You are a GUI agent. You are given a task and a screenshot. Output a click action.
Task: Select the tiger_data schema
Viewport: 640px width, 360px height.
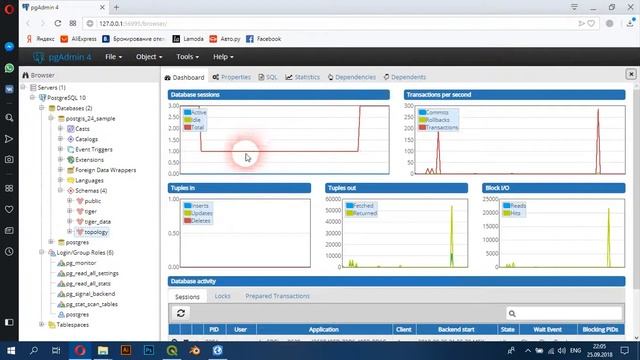click(x=98, y=222)
